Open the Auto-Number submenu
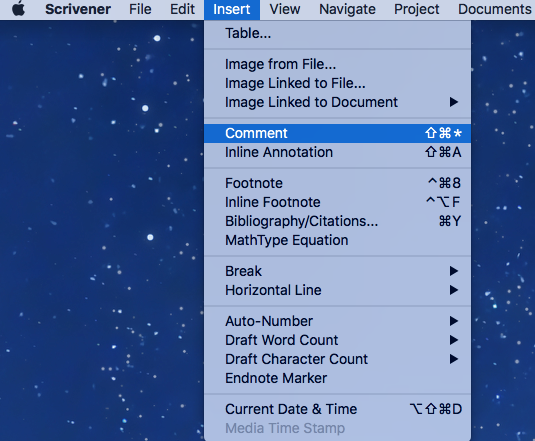 pos(337,321)
